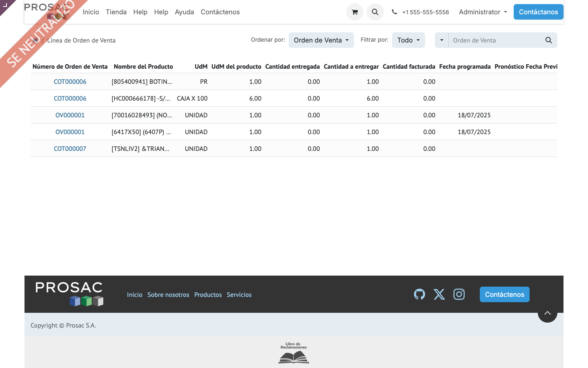Open Ayuda in top navigation
The image size is (588, 368).
(x=184, y=12)
